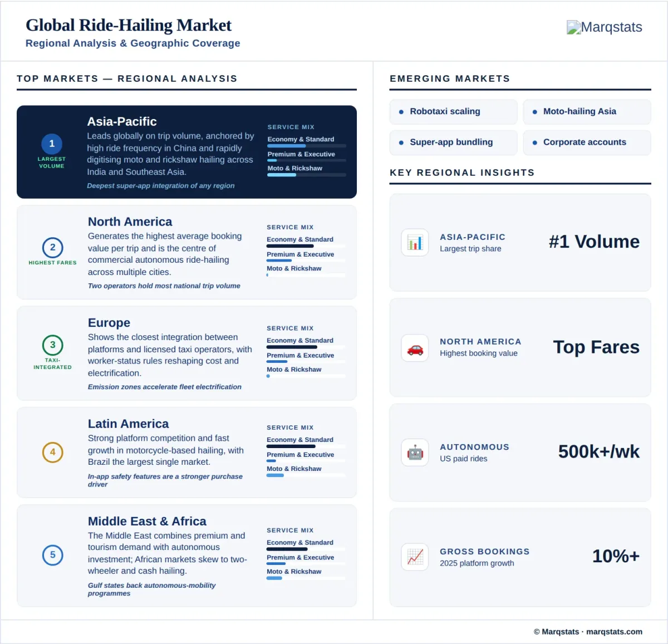This screenshot has width=668, height=644.
Task: Click the Marqstats logo image
Action: coord(605,27)
